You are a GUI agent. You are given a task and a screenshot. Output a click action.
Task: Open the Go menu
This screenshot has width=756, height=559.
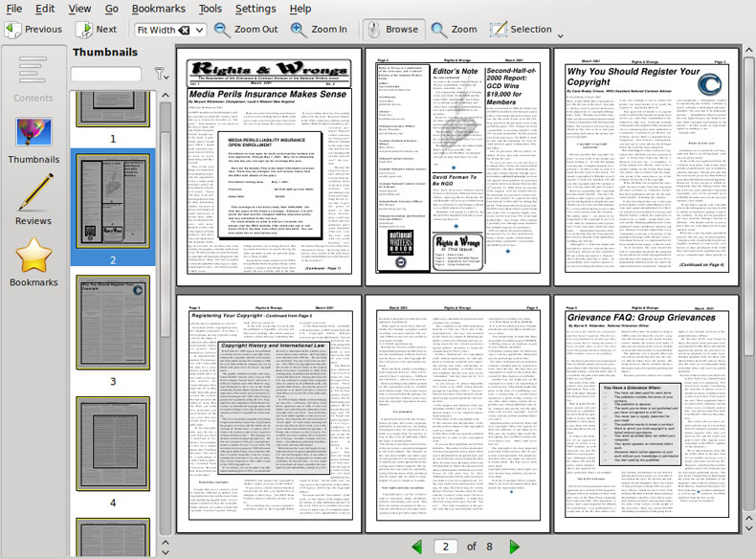(x=111, y=9)
